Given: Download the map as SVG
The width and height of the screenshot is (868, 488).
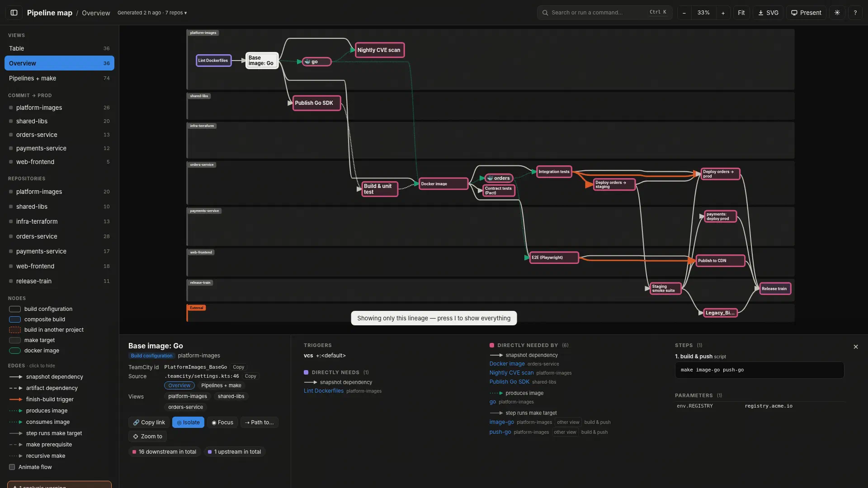Looking at the screenshot, I should (x=768, y=13).
